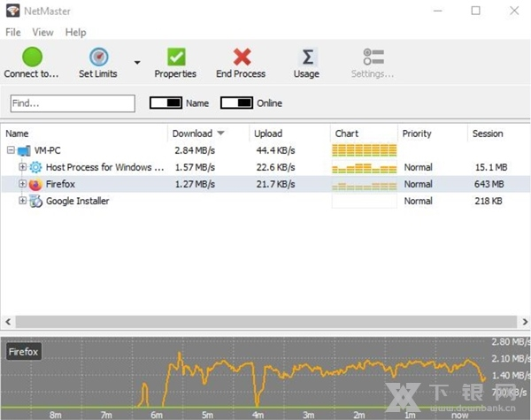Image resolution: width=531 pixels, height=420 pixels.
Task: Click the Firefox browser icon
Action: click(x=35, y=185)
